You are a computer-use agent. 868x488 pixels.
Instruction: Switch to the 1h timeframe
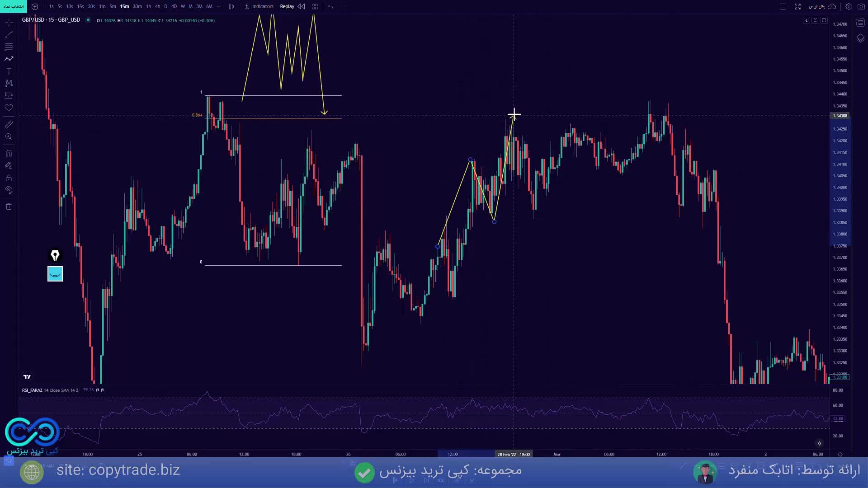[x=148, y=6]
